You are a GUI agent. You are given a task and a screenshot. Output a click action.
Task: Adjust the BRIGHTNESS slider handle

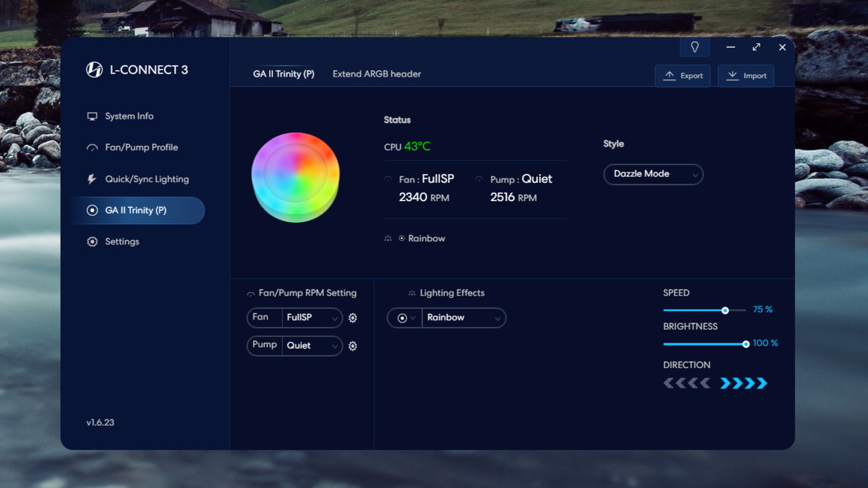pos(746,344)
